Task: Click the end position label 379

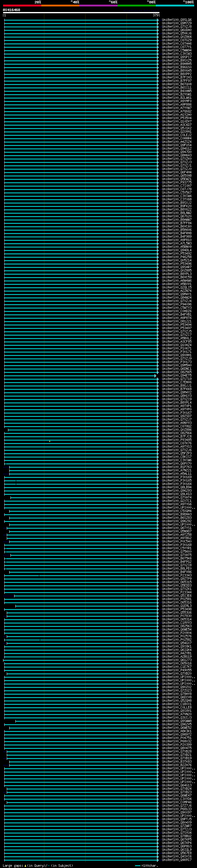Action: 155,15
